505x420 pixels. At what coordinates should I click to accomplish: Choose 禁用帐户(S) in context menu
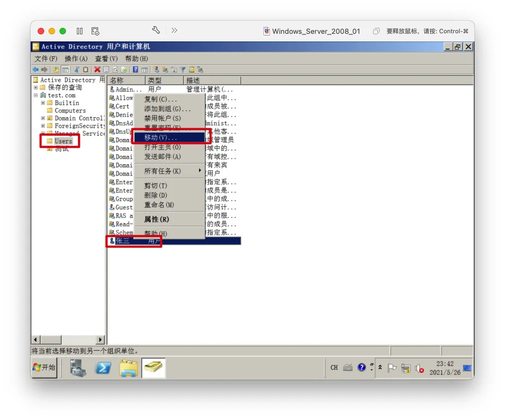170,118
